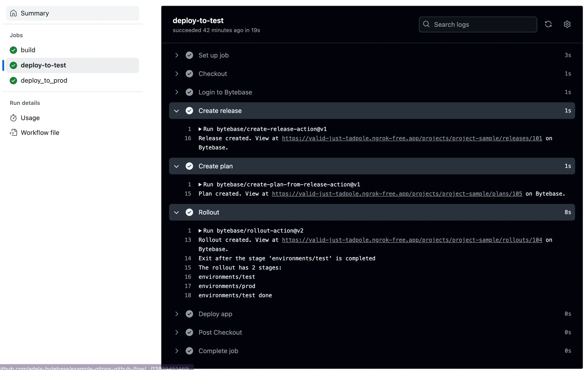Image resolution: width=588 pixels, height=370 pixels.
Task: Click the check icon on deploy-to-test job
Action: click(13, 65)
